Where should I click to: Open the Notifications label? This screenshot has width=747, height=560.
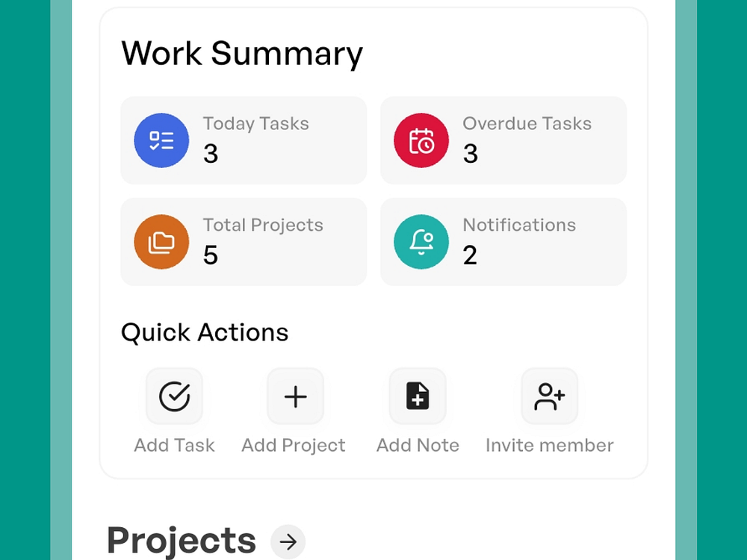click(x=519, y=225)
